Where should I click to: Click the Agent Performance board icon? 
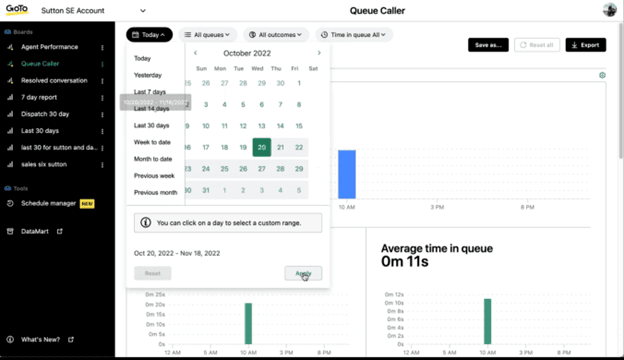click(x=10, y=47)
